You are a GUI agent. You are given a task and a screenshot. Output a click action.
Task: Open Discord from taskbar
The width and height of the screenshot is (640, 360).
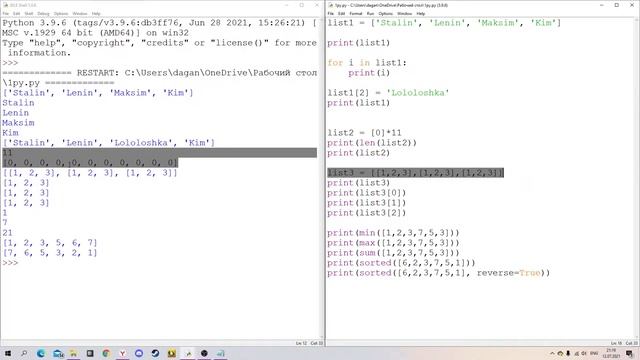[139, 353]
